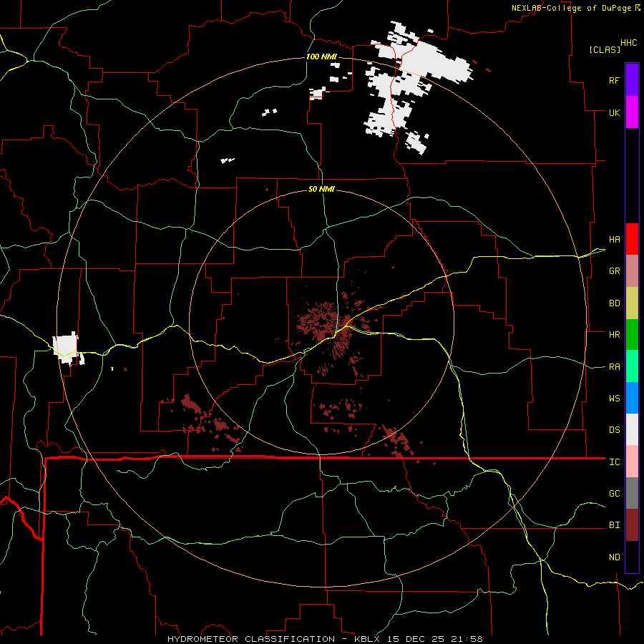The height and width of the screenshot is (644, 644).
Task: Click the [CLAS] legend header
Action: [605, 49]
